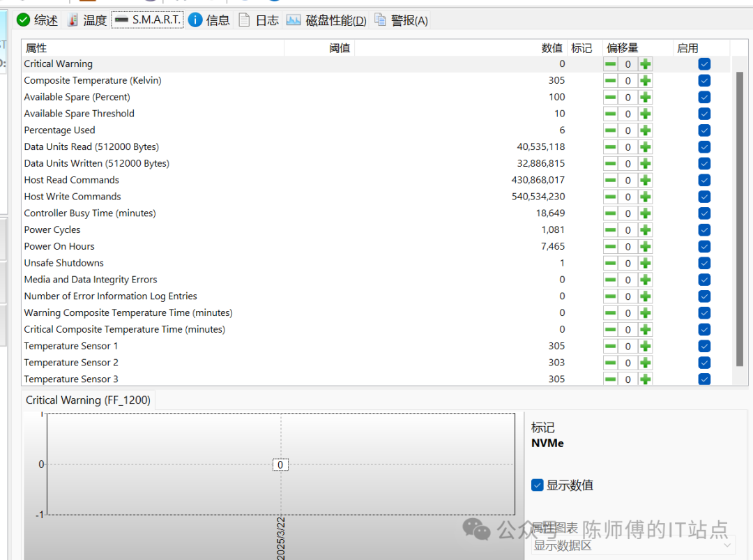Increase offset for Temperature Sensor 2
This screenshot has height=560, width=753.
[x=646, y=363]
